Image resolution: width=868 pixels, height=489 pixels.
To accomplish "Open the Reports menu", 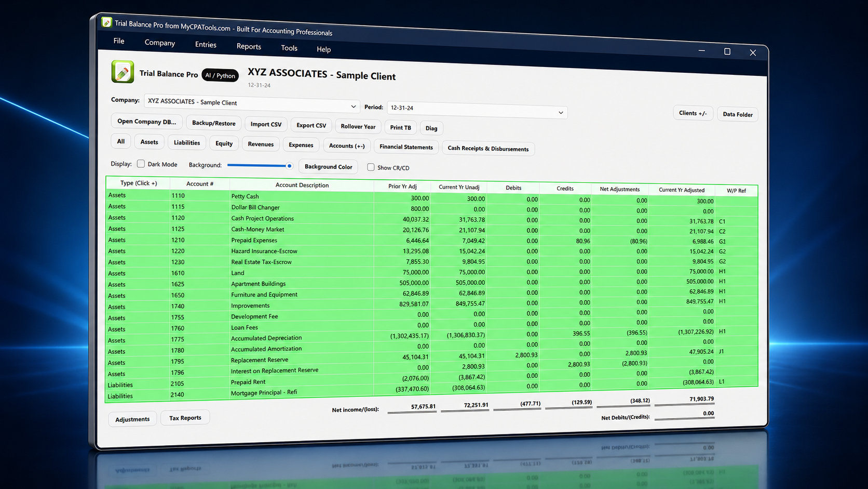I will 249,46.
